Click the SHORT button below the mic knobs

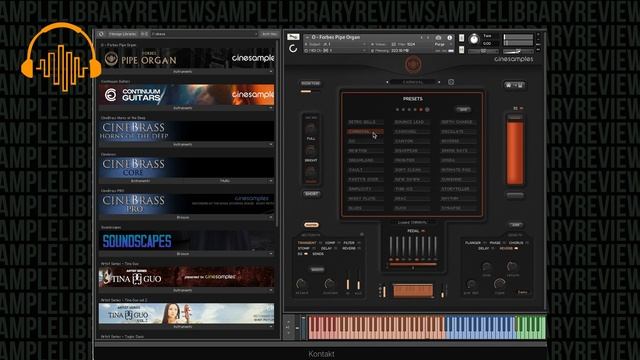(x=312, y=193)
